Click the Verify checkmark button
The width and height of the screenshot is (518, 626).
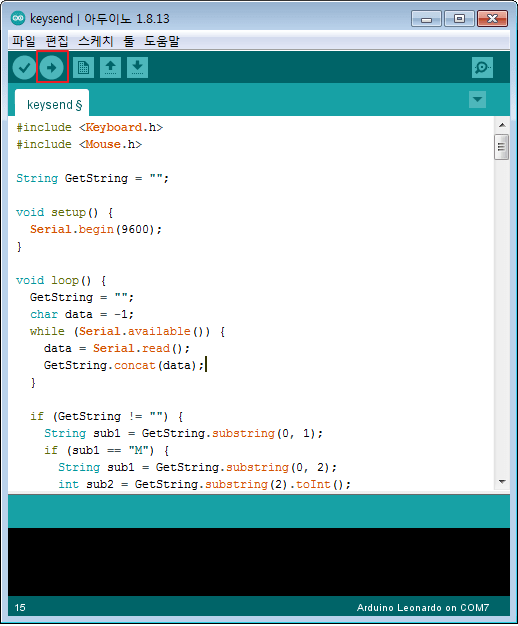[x=24, y=67]
